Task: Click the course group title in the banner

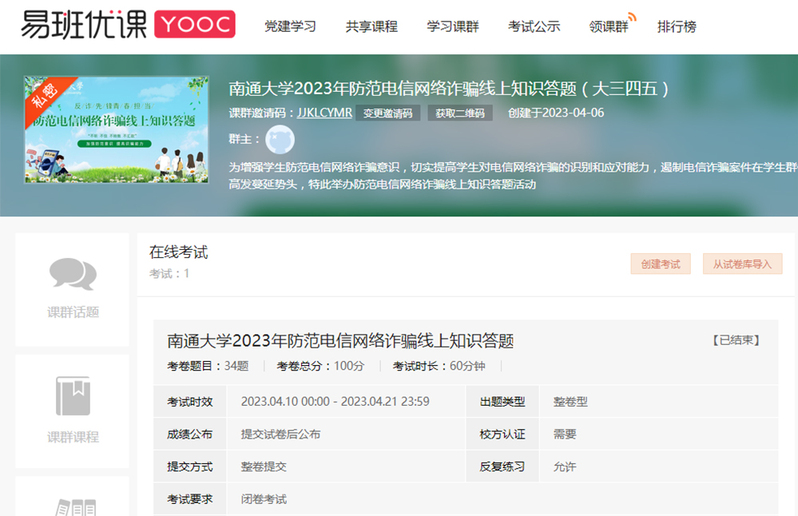Action: (x=449, y=89)
